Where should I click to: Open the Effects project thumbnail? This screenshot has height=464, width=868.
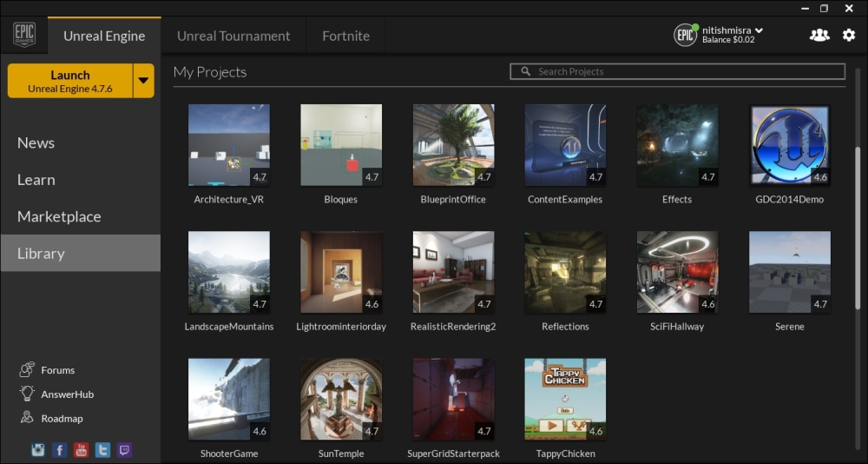678,145
